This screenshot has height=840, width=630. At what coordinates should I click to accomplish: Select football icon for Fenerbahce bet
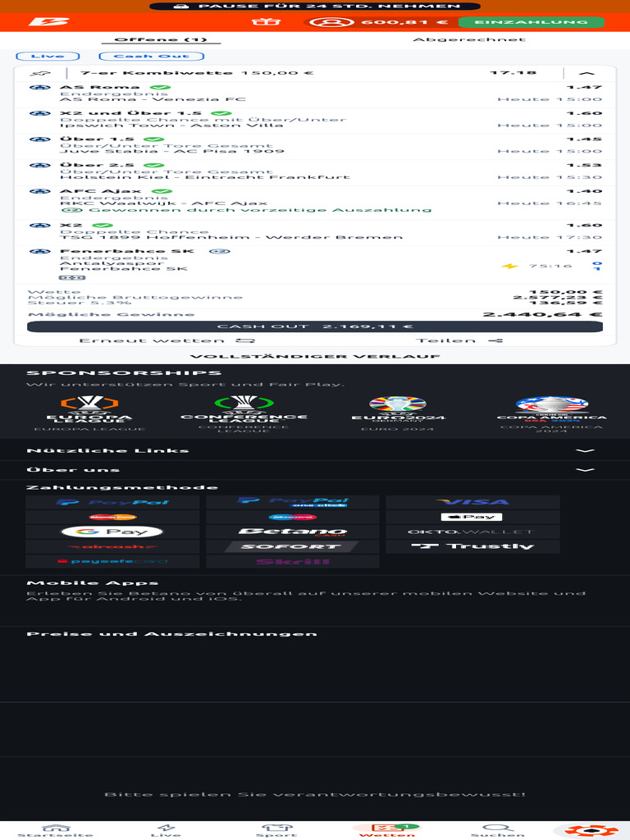pyautogui.click(x=39, y=251)
